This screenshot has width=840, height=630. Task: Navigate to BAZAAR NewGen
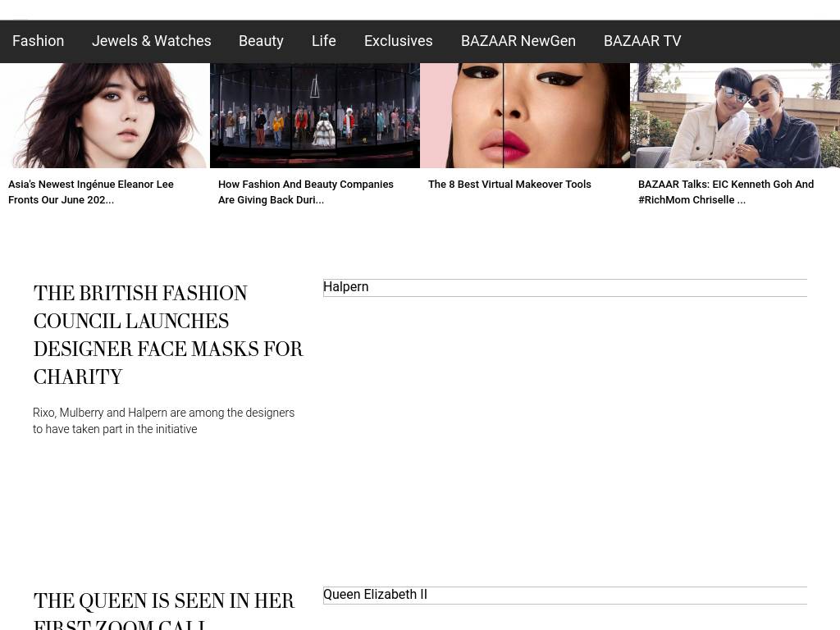518,41
